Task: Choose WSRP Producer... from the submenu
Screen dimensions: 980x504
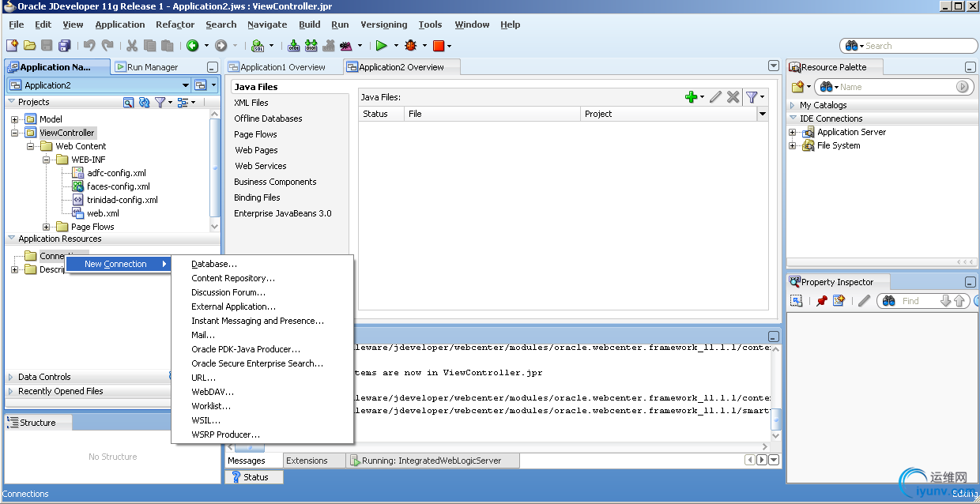Action: point(262,434)
